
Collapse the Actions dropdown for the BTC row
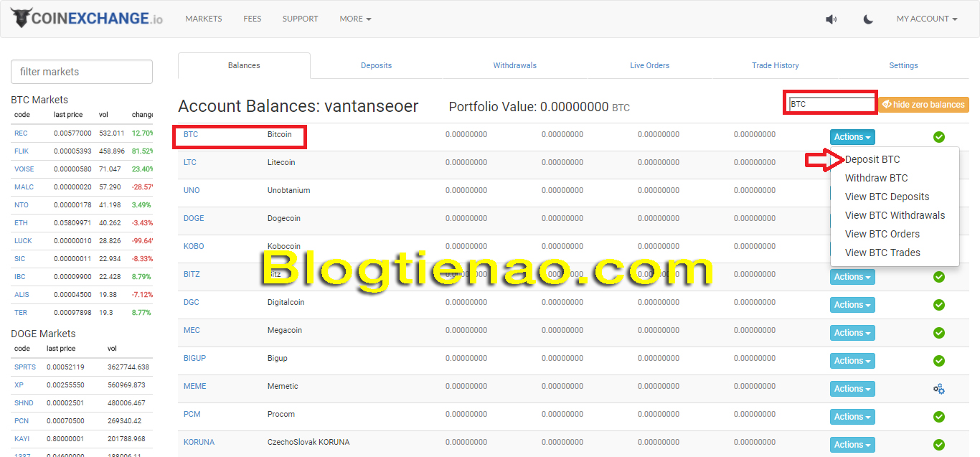pos(852,137)
